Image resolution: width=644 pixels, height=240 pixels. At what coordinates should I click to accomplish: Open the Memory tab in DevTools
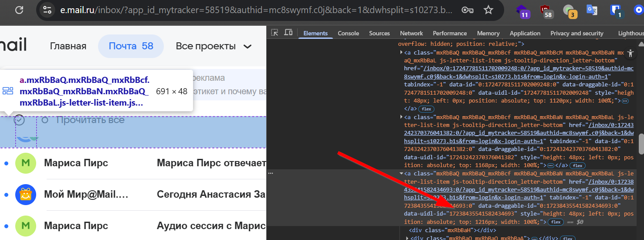coord(488,33)
